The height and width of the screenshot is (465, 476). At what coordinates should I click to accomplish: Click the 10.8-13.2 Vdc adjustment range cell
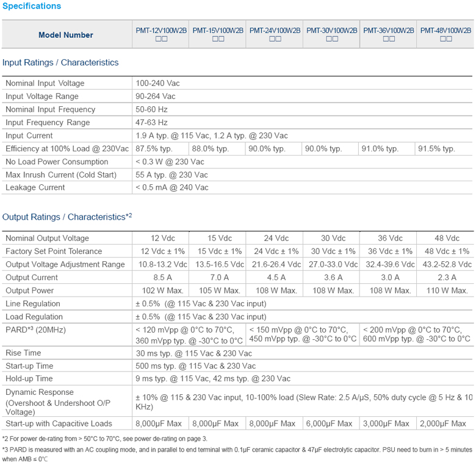[x=161, y=265]
